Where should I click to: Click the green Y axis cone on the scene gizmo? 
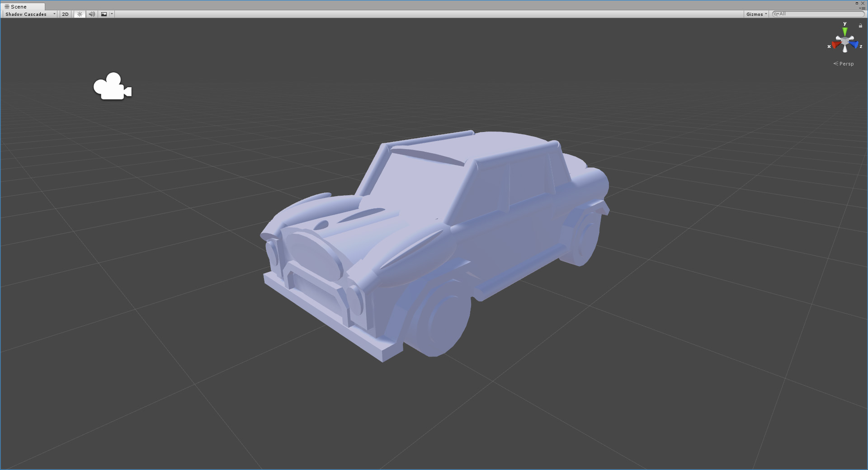(844, 30)
